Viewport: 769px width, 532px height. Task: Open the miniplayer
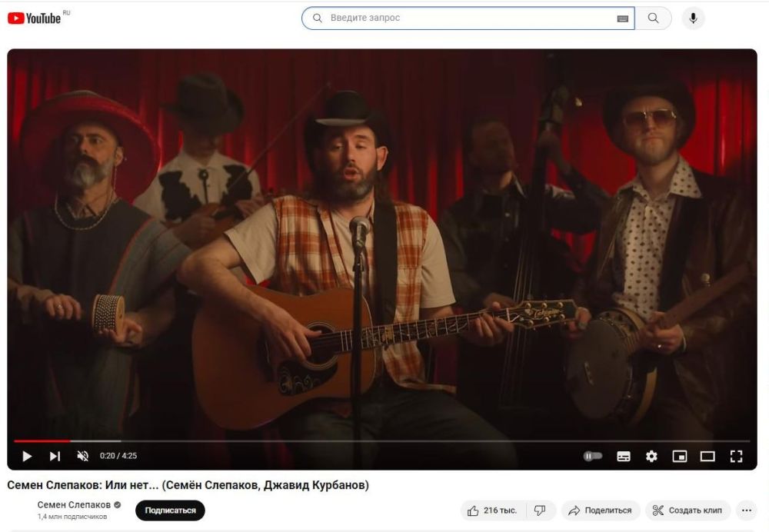pos(679,457)
